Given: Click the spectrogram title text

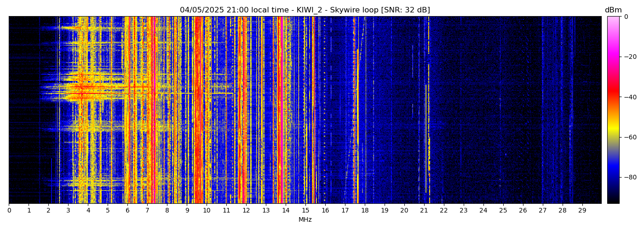Looking at the screenshot, I should (305, 10).
